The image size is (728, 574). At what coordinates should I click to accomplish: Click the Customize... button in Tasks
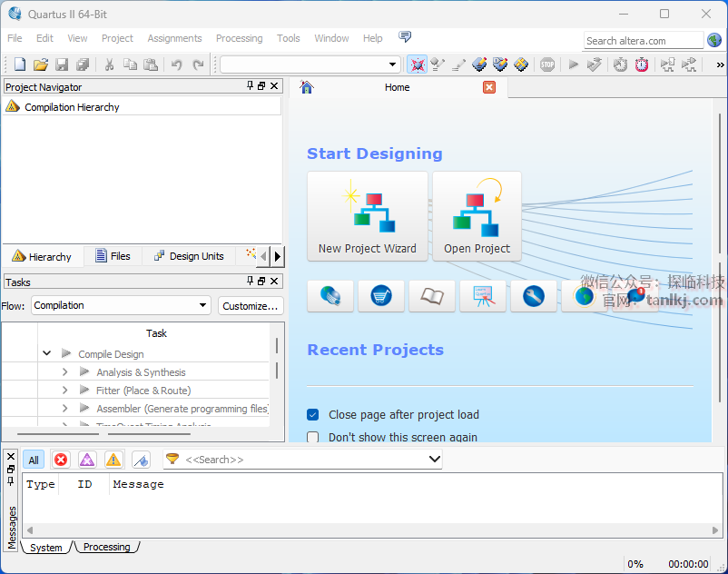(251, 306)
